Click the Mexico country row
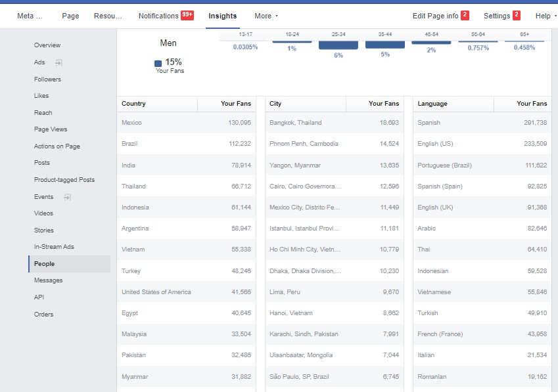 [x=186, y=123]
